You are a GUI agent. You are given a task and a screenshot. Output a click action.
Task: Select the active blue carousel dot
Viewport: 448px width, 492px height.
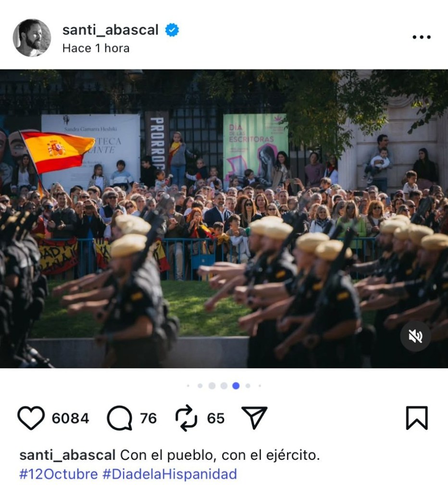point(236,386)
